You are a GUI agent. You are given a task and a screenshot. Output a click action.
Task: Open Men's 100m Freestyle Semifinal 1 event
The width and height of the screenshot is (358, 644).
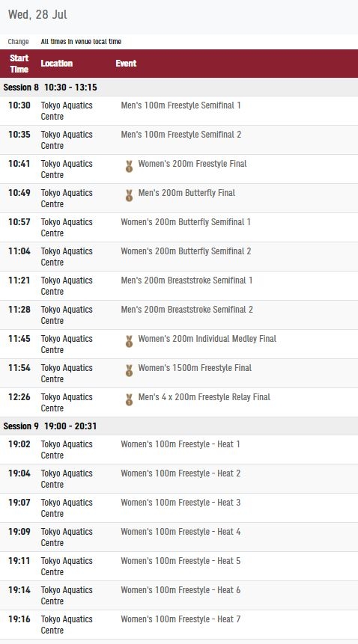[180, 105]
